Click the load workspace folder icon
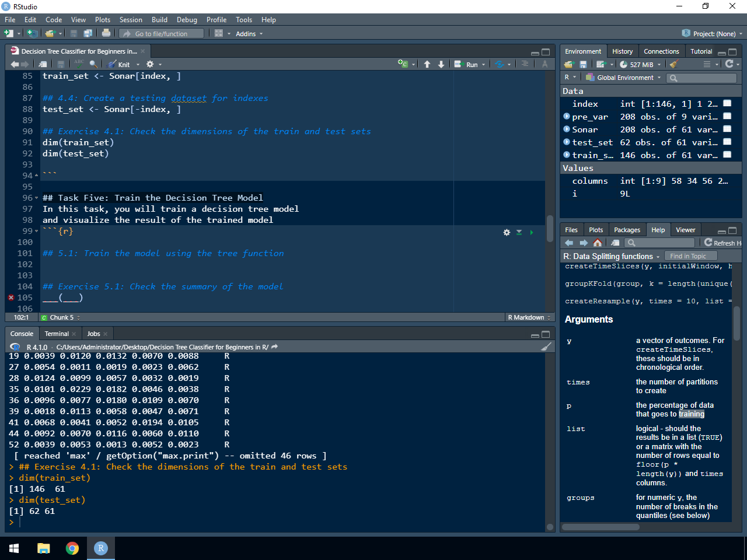This screenshot has width=747, height=560. pyautogui.click(x=569, y=64)
